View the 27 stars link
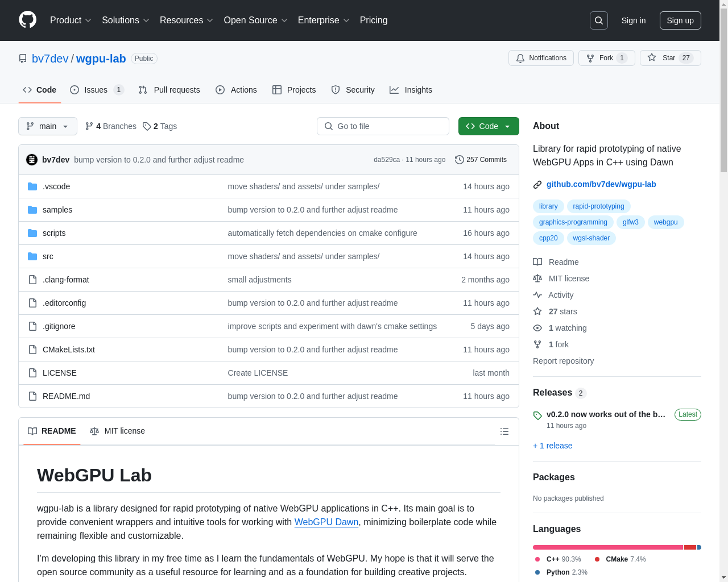 pyautogui.click(x=555, y=311)
